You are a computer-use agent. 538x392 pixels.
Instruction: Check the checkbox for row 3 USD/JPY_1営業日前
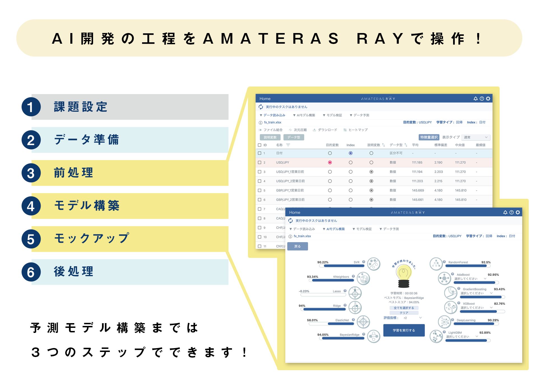(259, 172)
